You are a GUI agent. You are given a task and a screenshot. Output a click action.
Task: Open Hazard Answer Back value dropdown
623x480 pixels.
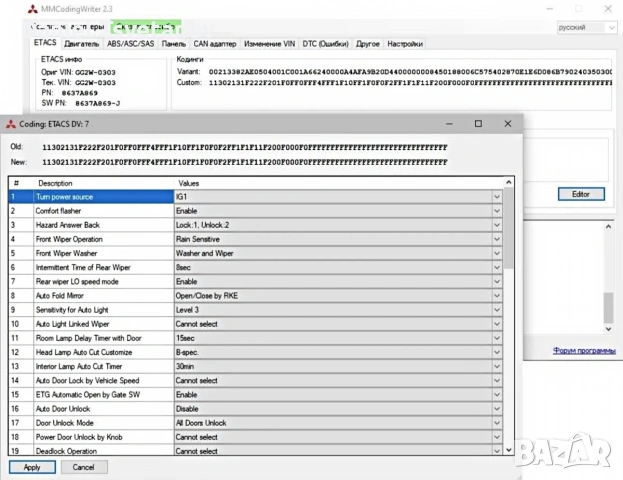point(497,225)
